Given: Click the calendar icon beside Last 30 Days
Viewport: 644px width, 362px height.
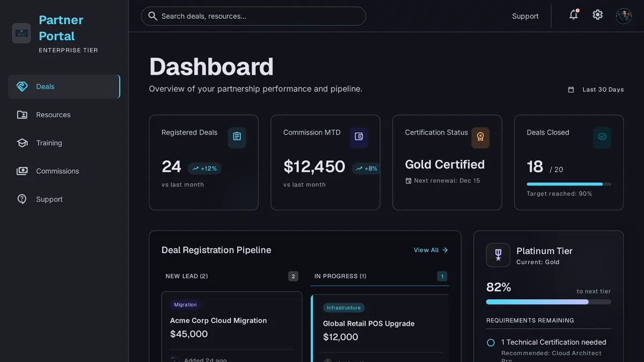Looking at the screenshot, I should (x=571, y=90).
